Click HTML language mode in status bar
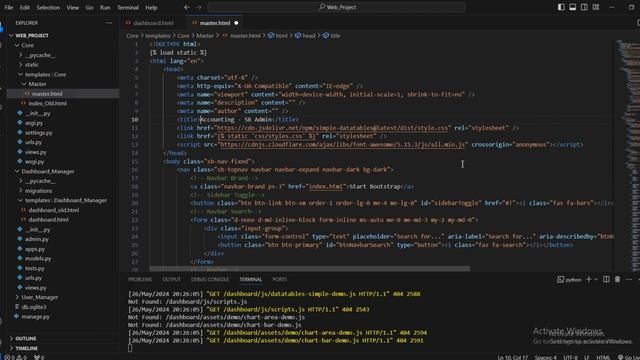This screenshot has height=360, width=640. tap(603, 358)
